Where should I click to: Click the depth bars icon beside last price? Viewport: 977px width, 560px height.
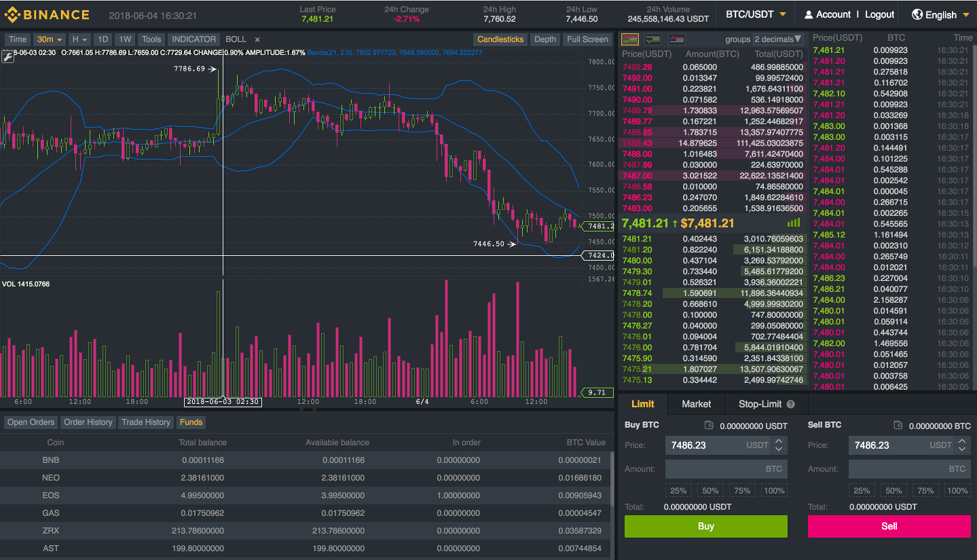point(793,223)
